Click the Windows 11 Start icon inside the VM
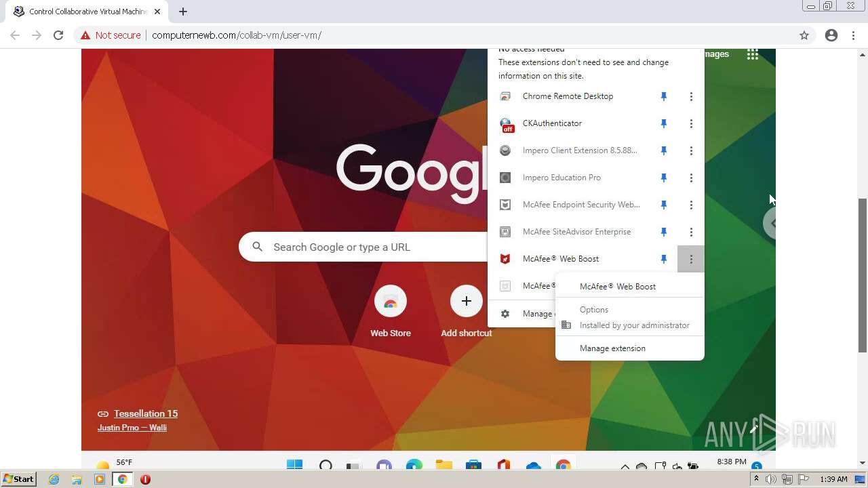This screenshot has height=488, width=868. click(x=294, y=465)
